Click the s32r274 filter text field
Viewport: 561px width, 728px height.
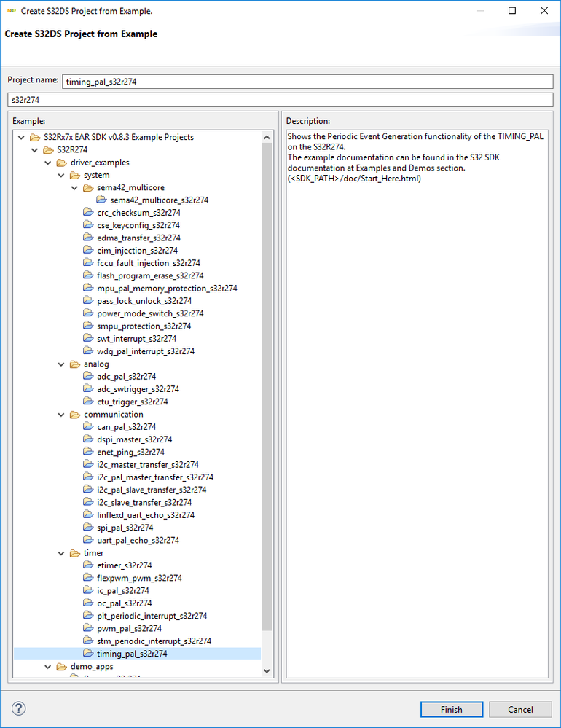pyautogui.click(x=280, y=99)
